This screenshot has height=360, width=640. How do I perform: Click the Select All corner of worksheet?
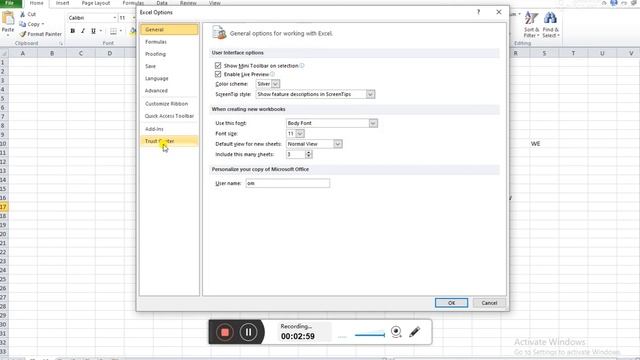click(4, 53)
